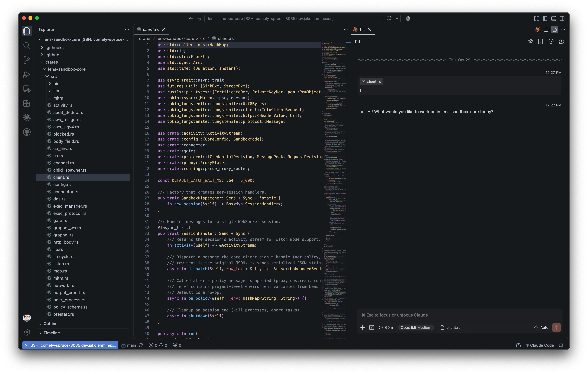Click the code minimap in editor
The height and width of the screenshot is (374, 588).
coord(334,190)
